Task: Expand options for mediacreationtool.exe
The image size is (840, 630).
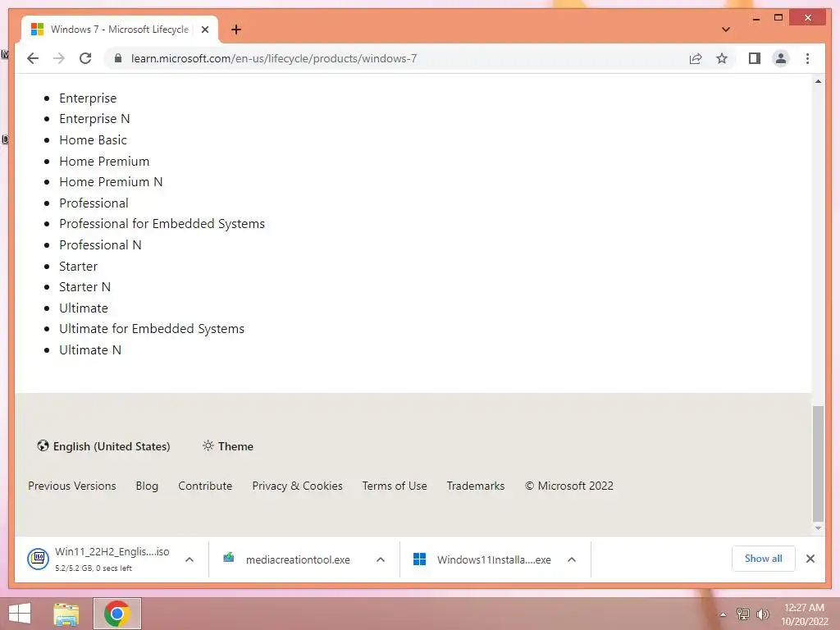Action: (x=381, y=559)
